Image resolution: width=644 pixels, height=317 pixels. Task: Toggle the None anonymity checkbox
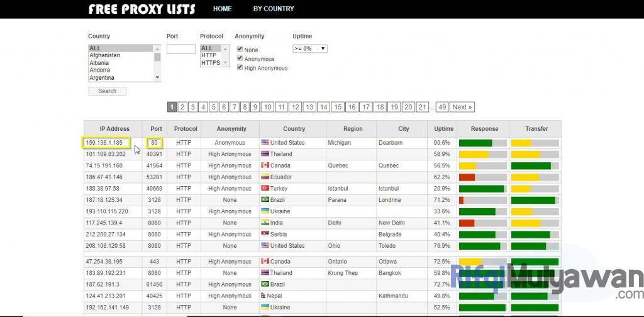pyautogui.click(x=240, y=49)
